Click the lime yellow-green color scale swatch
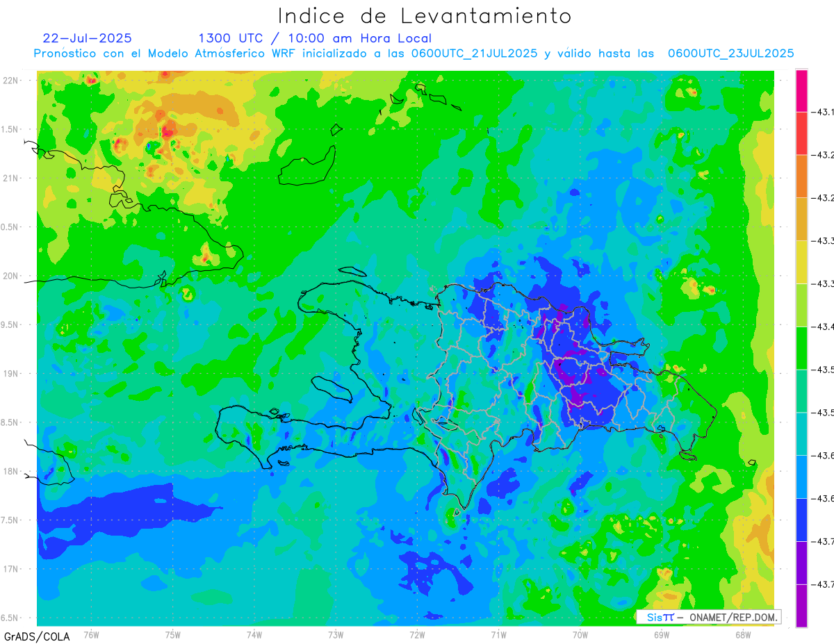The width and height of the screenshot is (834, 644). pos(801,305)
